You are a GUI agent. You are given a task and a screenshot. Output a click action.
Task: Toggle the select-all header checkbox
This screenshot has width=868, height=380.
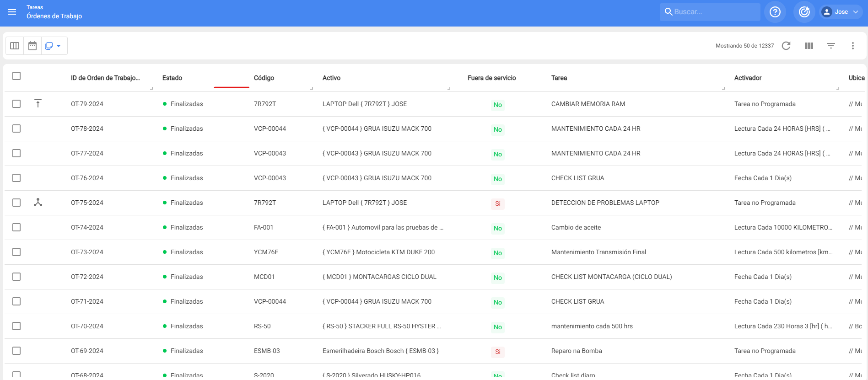click(x=16, y=76)
